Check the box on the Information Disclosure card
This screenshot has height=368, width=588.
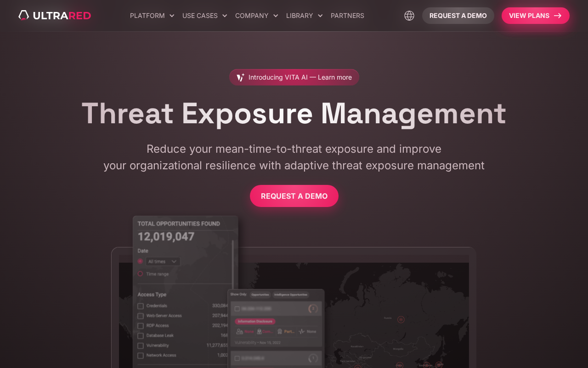coord(237,309)
